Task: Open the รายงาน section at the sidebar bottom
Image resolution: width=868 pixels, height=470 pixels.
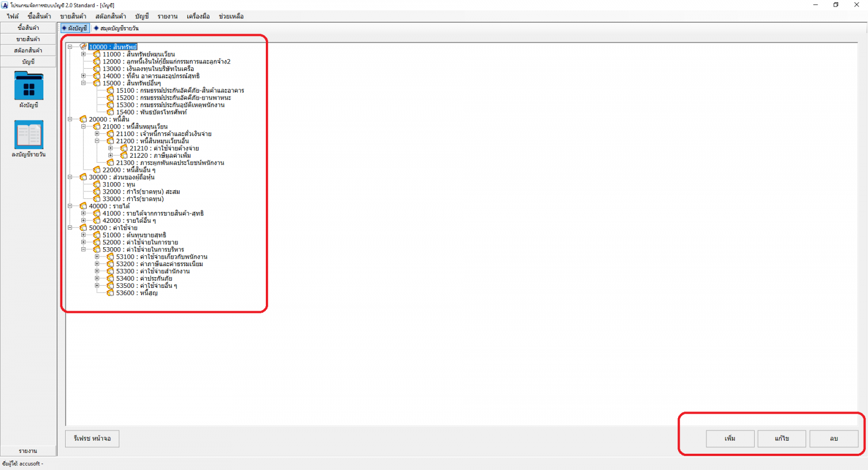Action: 28,451
